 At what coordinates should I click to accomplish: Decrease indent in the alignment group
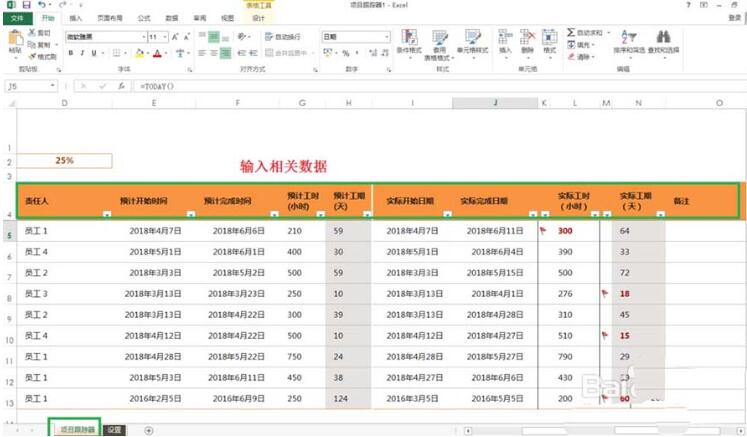point(242,53)
